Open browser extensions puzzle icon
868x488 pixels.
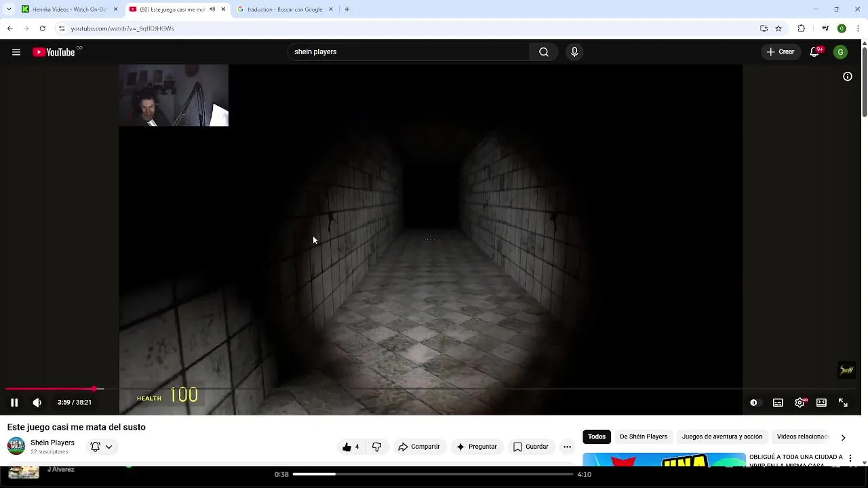click(x=802, y=28)
